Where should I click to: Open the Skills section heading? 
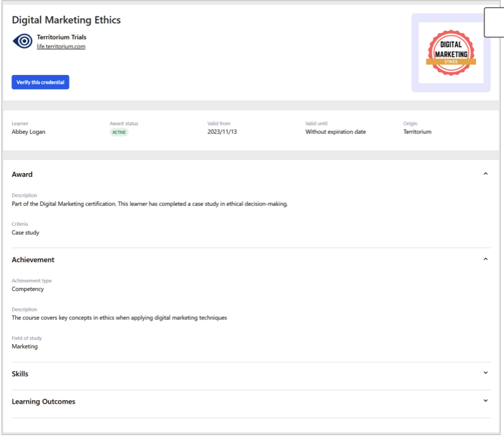tap(20, 374)
